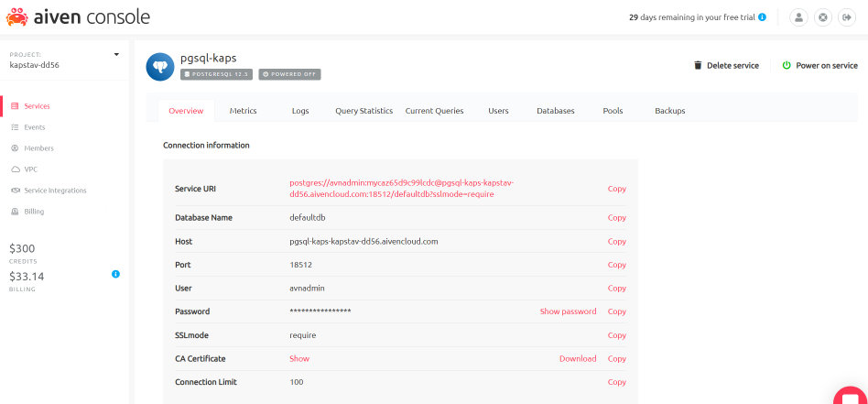This screenshot has height=404, width=868.
Task: Click the $33.14 billing amount
Action: pos(27,277)
